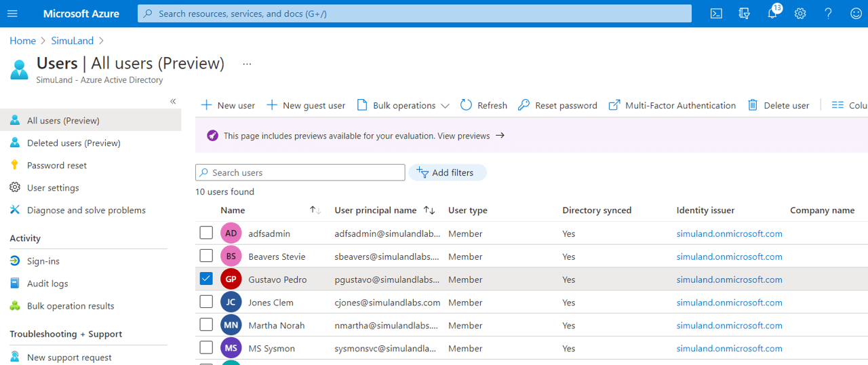
Task: Open the hamburger portal menu
Action: pos(12,14)
